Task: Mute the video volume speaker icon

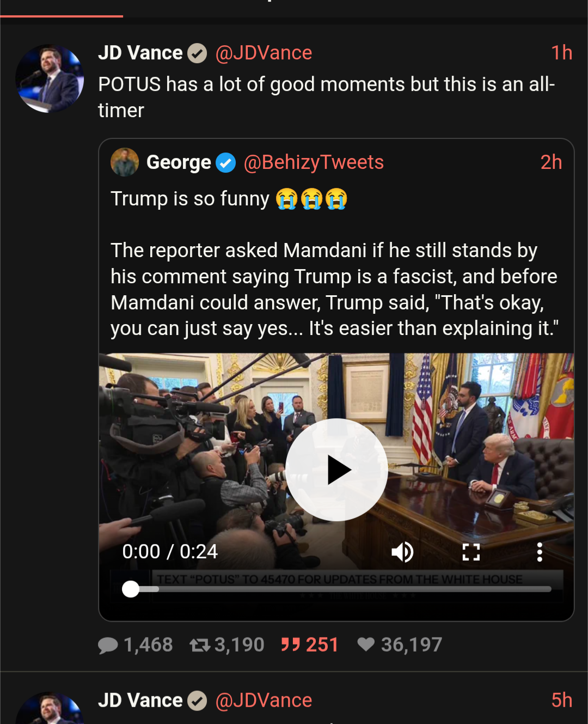Action: tap(402, 552)
